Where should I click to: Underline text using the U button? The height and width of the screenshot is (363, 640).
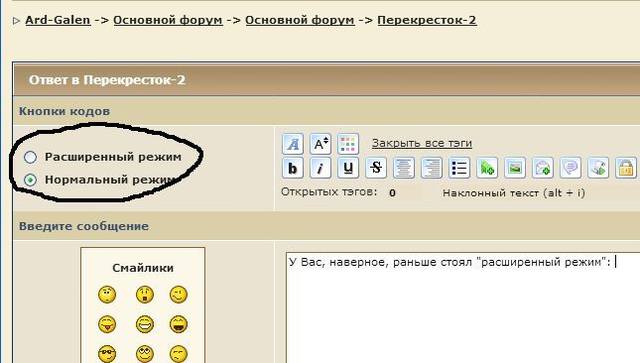coord(348,168)
